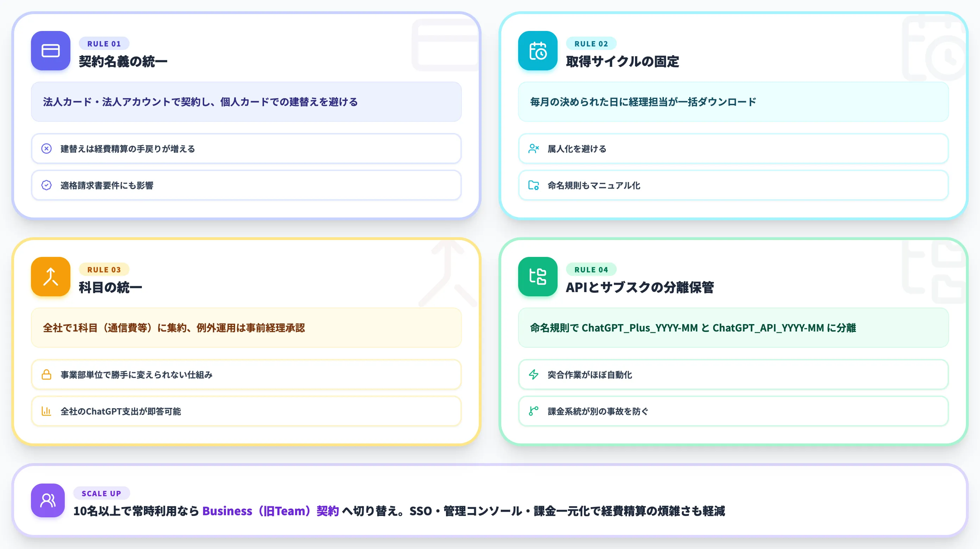
Task: Click the bar chart icon beside 全社のChatGPT支出
Action: [x=46, y=411]
